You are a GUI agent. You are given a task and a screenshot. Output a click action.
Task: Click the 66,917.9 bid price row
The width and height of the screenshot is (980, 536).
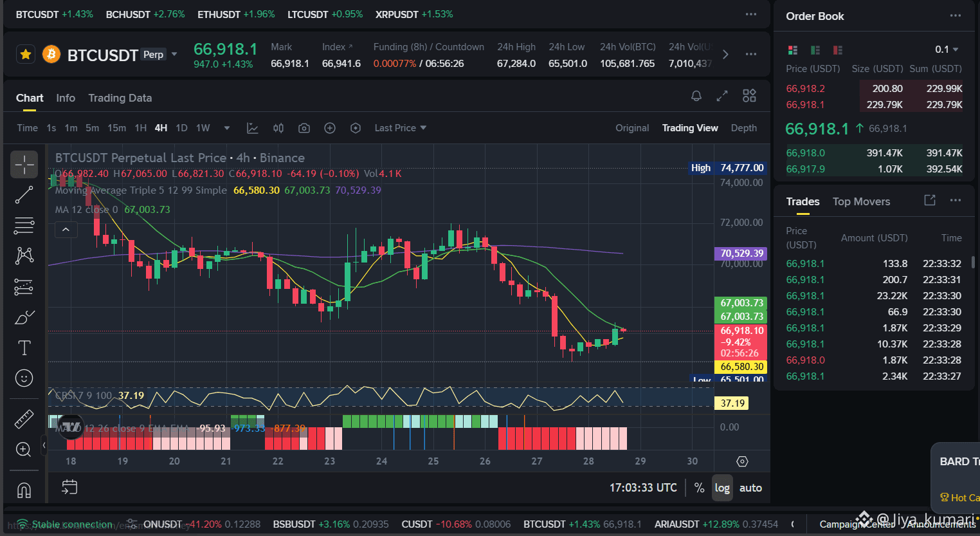click(874, 169)
